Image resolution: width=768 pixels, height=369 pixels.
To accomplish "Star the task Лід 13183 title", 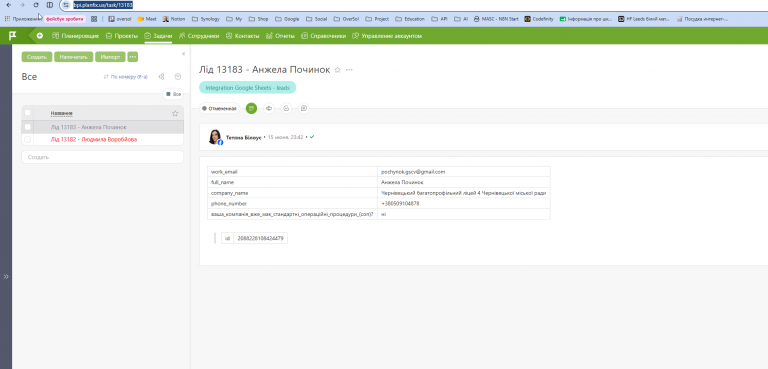I will tap(337, 70).
